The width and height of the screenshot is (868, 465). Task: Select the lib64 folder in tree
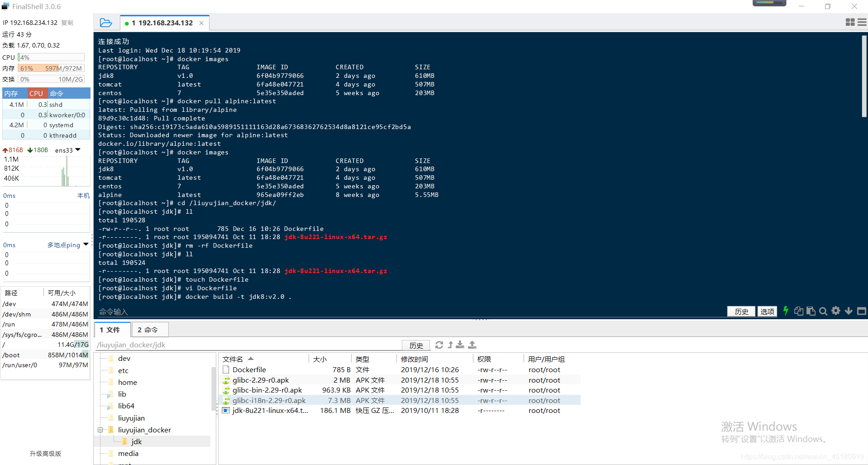click(126, 406)
